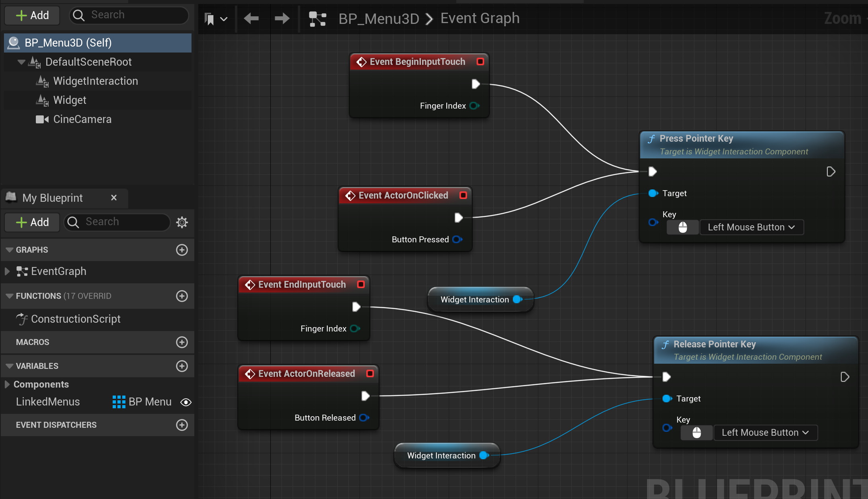Click the Button Pressed output pin
The height and width of the screenshot is (499, 868).
click(457, 239)
